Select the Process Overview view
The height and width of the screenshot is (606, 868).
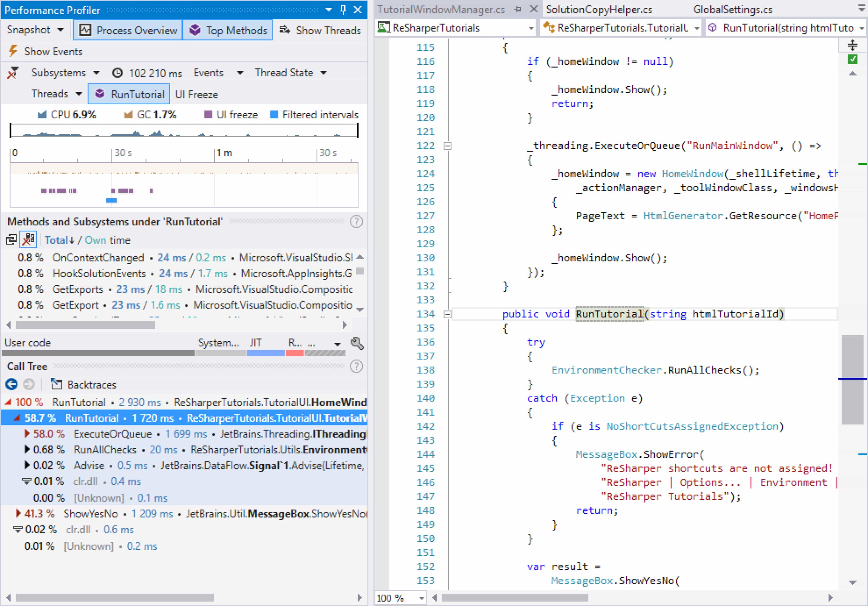[127, 30]
